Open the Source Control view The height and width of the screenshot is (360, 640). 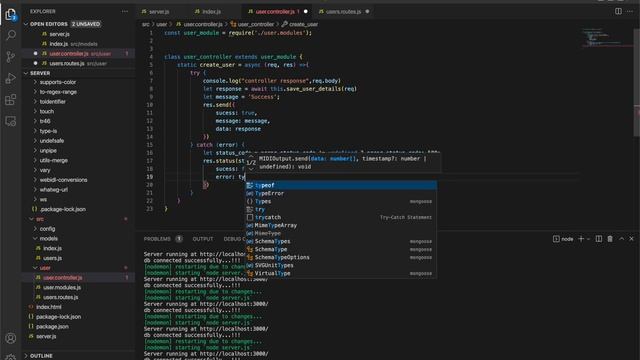[x=11, y=56]
